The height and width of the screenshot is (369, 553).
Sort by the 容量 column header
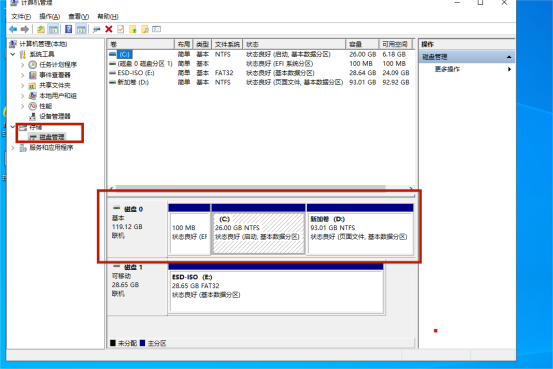coord(362,44)
